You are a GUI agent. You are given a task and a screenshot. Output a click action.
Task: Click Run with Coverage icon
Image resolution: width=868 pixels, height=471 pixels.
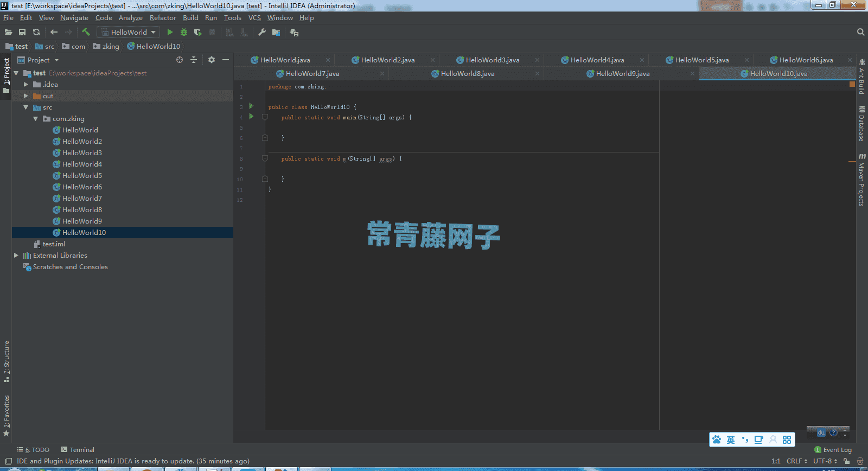[198, 33]
